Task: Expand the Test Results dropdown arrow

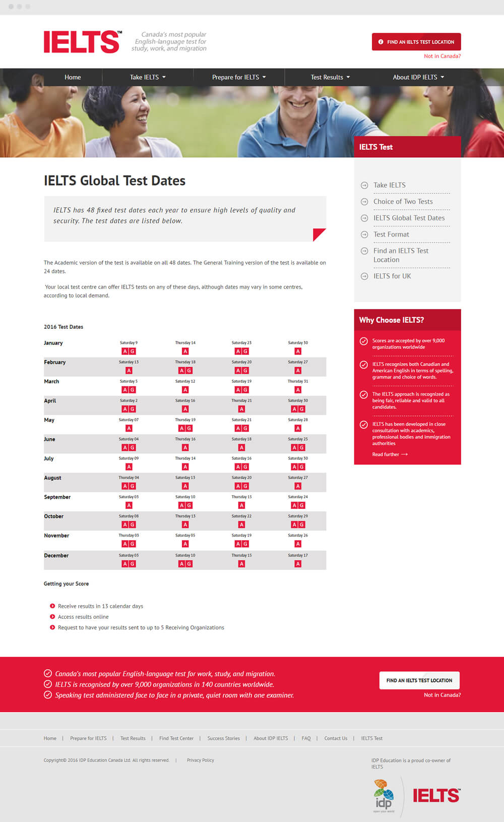Action: click(x=348, y=77)
